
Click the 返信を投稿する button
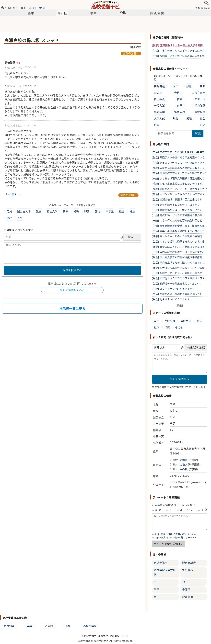click(72, 270)
